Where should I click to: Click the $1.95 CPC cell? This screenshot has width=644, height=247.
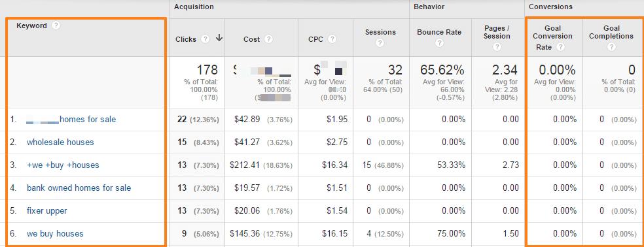click(336, 120)
